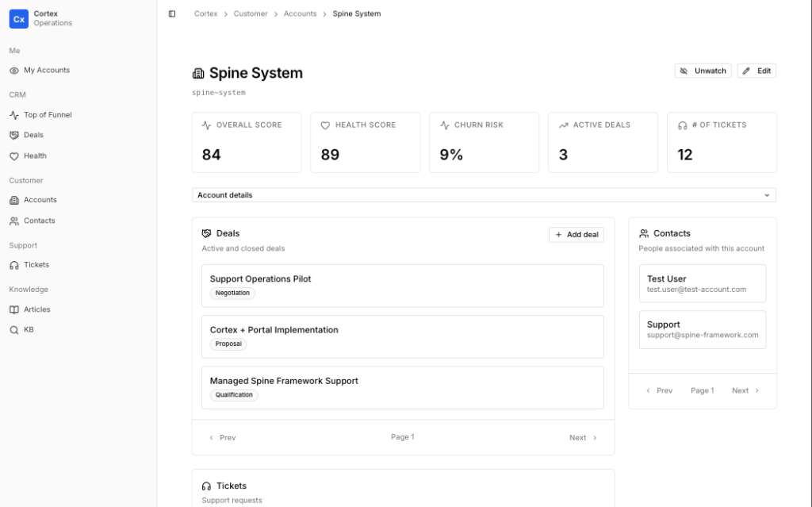The image size is (812, 507).
Task: Click the overall score value 84
Action: (x=211, y=155)
